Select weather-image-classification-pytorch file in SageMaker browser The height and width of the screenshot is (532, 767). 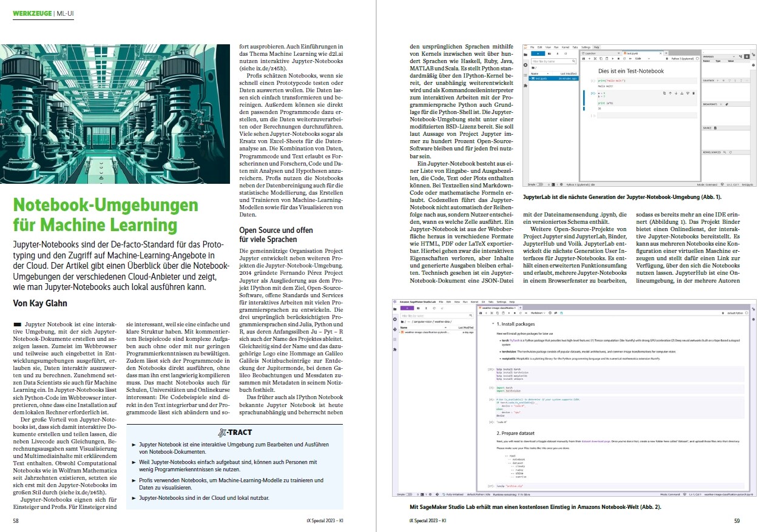pyautogui.click(x=437, y=332)
